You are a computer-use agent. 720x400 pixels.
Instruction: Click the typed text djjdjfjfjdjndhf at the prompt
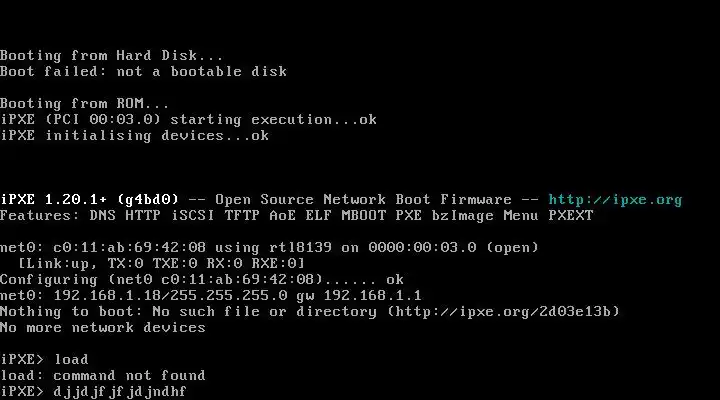[120, 392]
